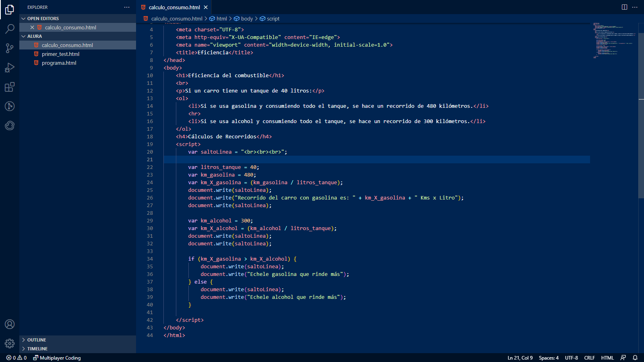Viewport: 644px width, 362px height.
Task: Click the Multiplayer Coding status item
Action: pyautogui.click(x=57, y=358)
